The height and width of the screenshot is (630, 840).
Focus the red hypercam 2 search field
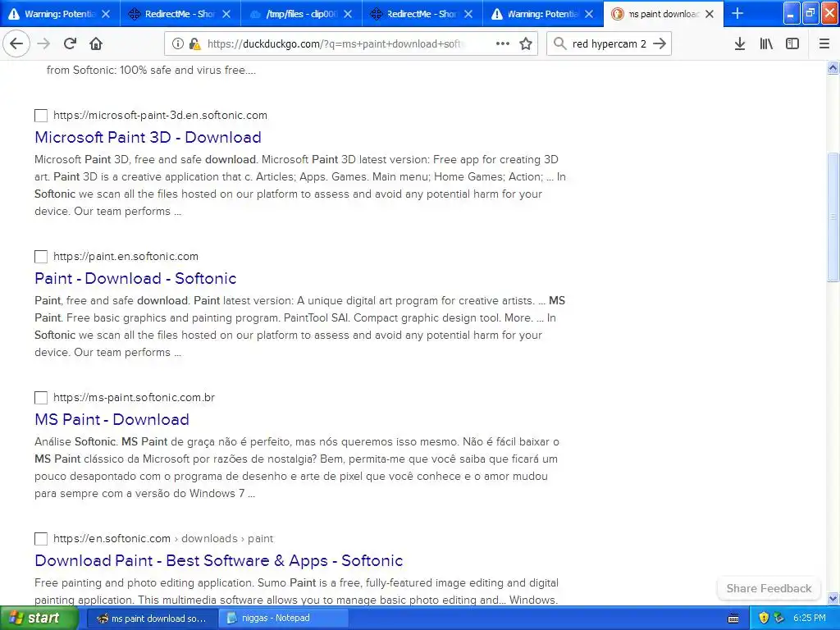(609, 44)
